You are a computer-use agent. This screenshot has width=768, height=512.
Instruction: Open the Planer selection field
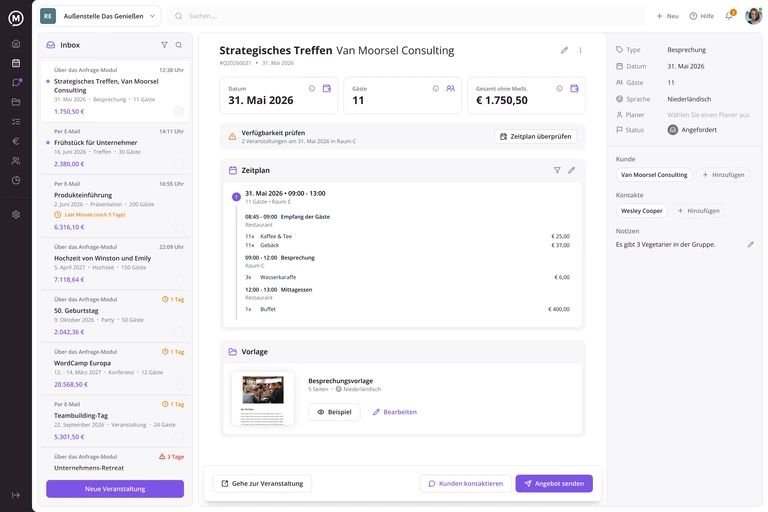708,115
